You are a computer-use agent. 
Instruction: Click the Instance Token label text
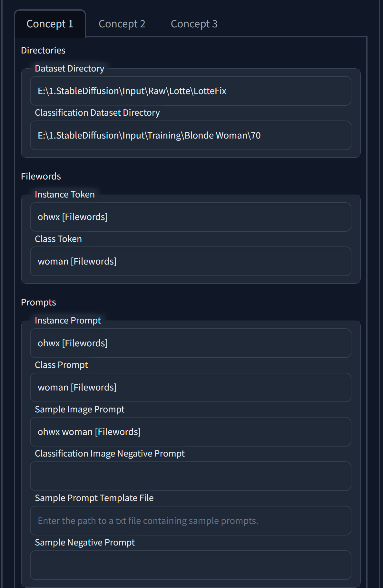tap(65, 194)
